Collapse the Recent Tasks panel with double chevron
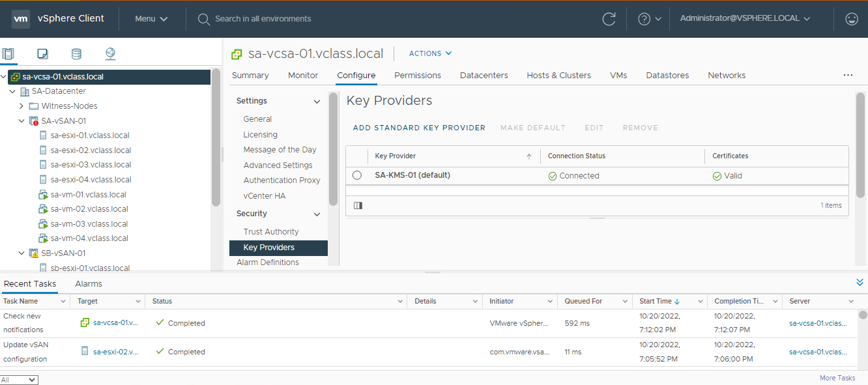 (860, 282)
